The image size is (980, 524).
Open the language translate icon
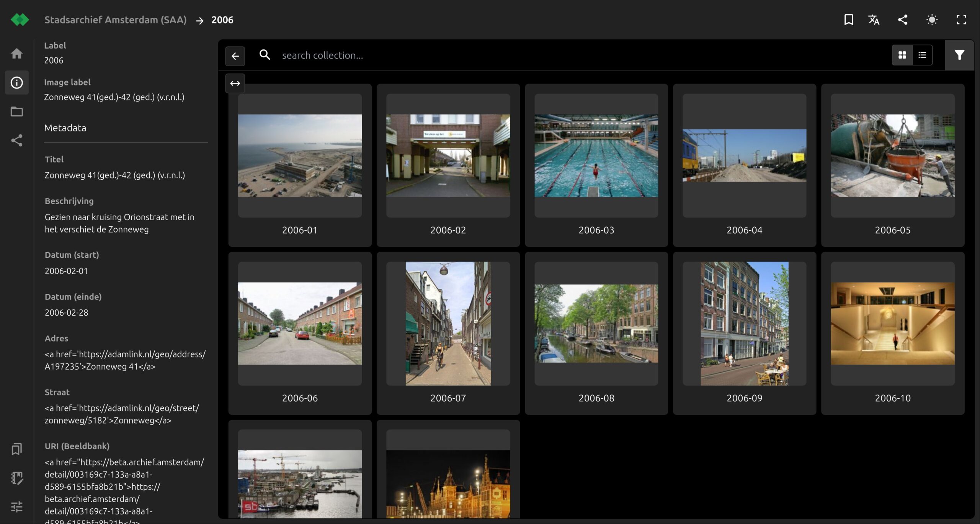[874, 20]
